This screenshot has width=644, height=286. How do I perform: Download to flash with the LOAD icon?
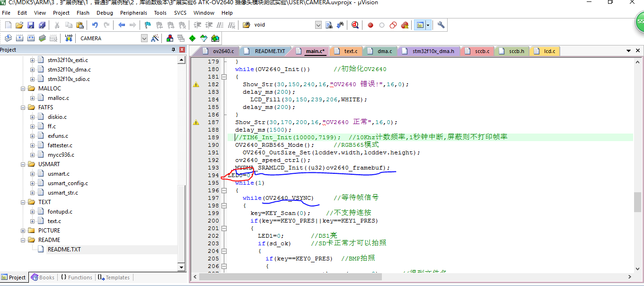pyautogui.click(x=69, y=38)
